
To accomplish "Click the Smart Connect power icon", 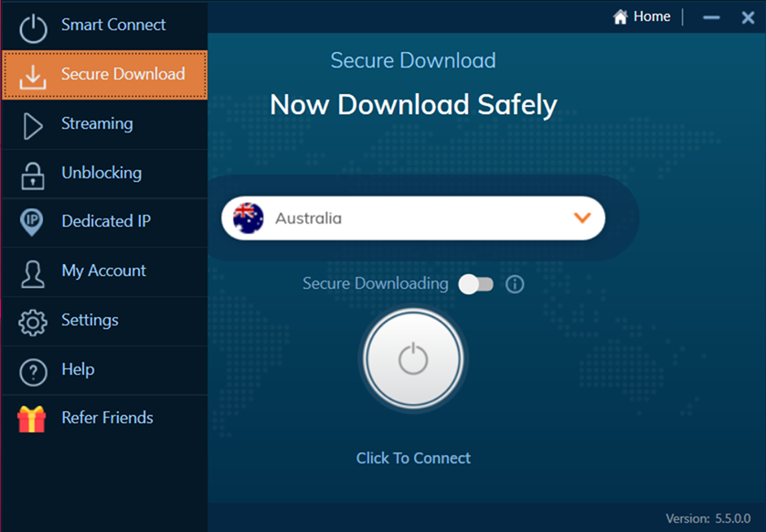I will 33,27.
